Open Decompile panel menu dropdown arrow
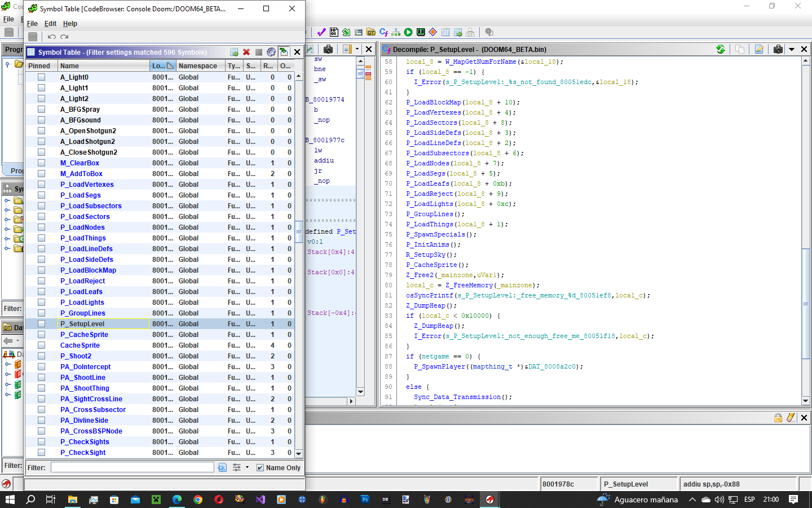Viewport: 812px width, 508px height. coord(792,49)
